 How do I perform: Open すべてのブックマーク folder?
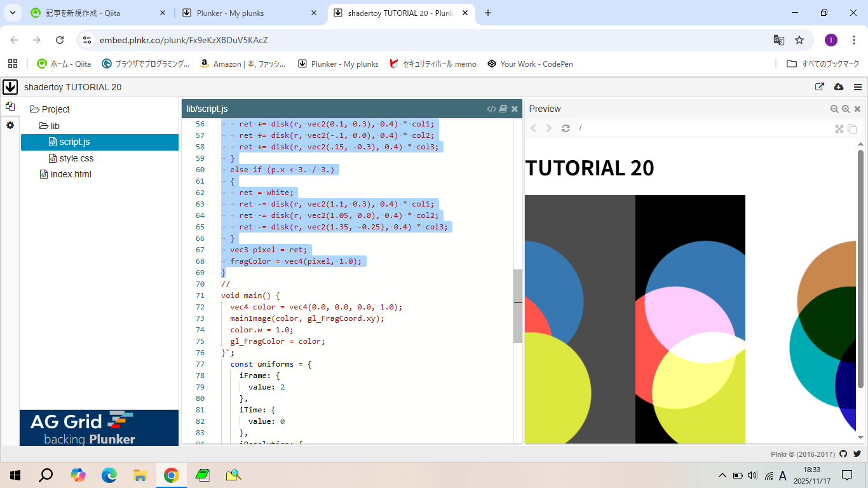[x=823, y=64]
